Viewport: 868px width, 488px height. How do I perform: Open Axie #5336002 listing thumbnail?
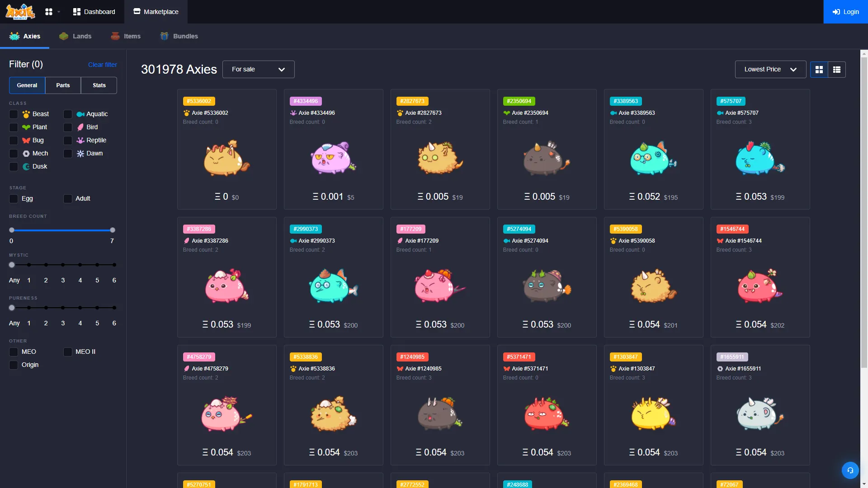coord(226,158)
